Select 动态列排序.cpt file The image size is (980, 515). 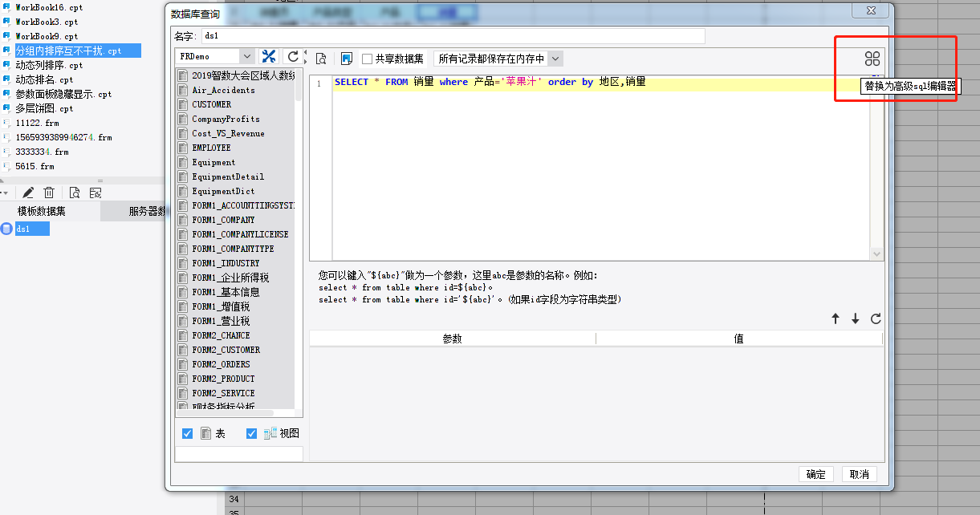pyautogui.click(x=49, y=65)
